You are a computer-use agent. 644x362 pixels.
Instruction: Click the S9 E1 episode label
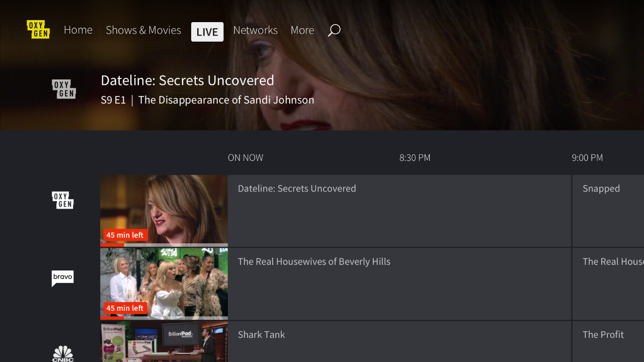pyautogui.click(x=113, y=100)
